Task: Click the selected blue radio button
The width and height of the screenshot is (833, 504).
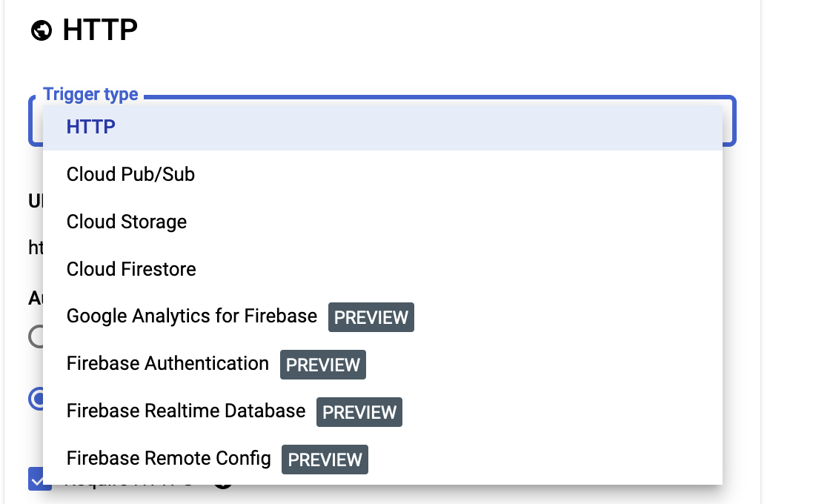Action: click(36, 398)
